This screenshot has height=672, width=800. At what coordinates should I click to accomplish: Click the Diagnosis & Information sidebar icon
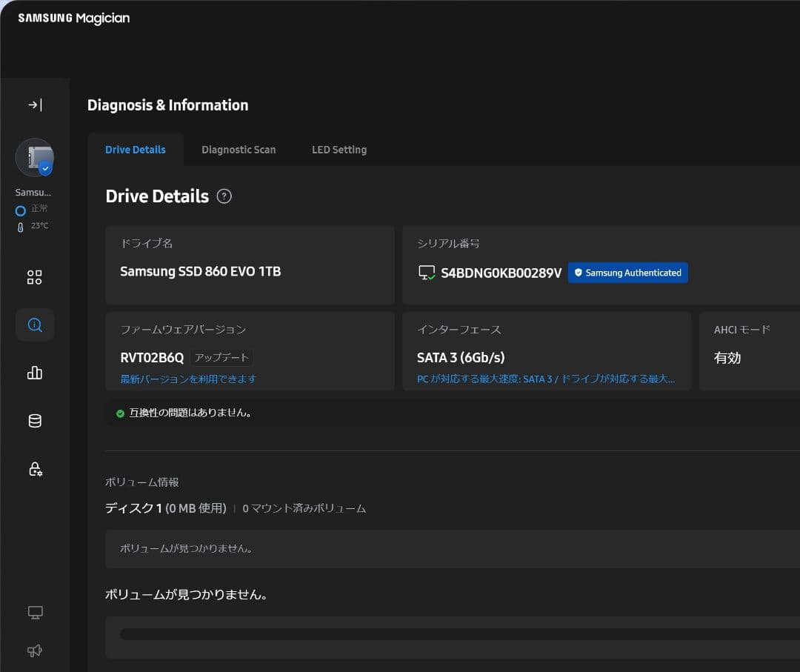point(35,325)
